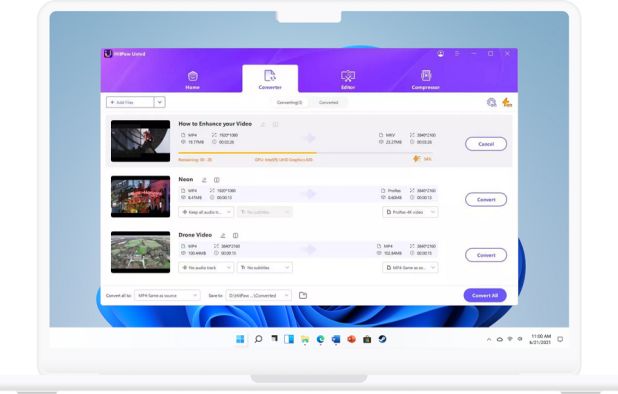Click the hardware acceleration settings icon
618x394 pixels.
click(x=491, y=102)
